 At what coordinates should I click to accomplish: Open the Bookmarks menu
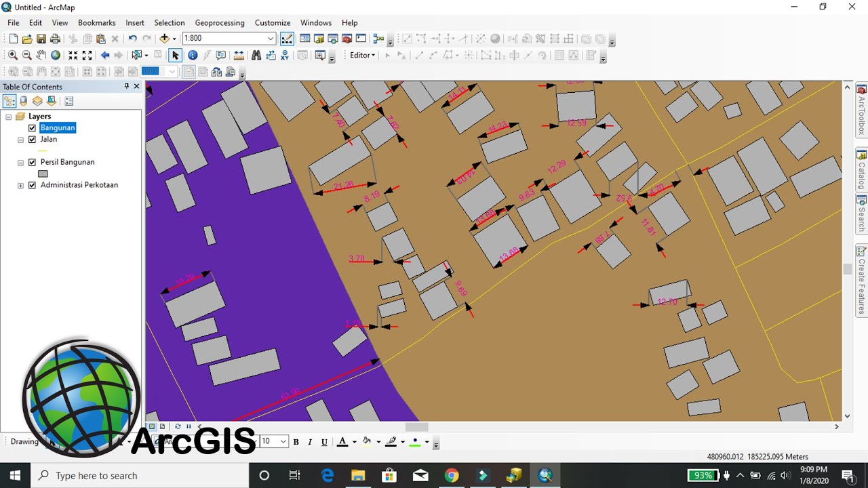pos(97,22)
